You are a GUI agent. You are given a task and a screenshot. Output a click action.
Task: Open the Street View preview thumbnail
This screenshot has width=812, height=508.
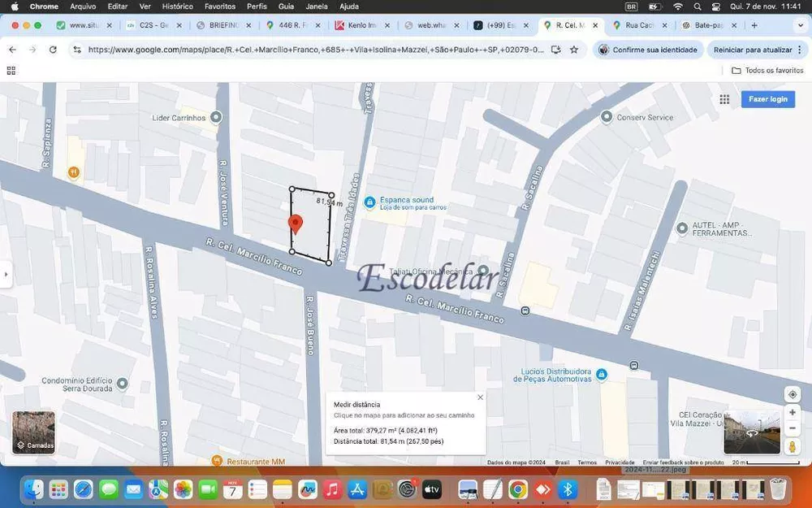pyautogui.click(x=752, y=432)
